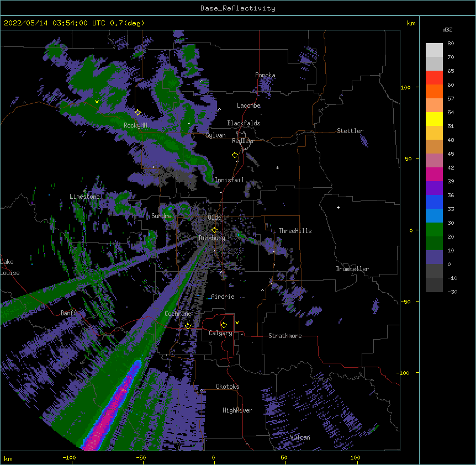This screenshot has height=465, width=476.
Task: Click the dBZ legend unit label
Action: tap(447, 30)
